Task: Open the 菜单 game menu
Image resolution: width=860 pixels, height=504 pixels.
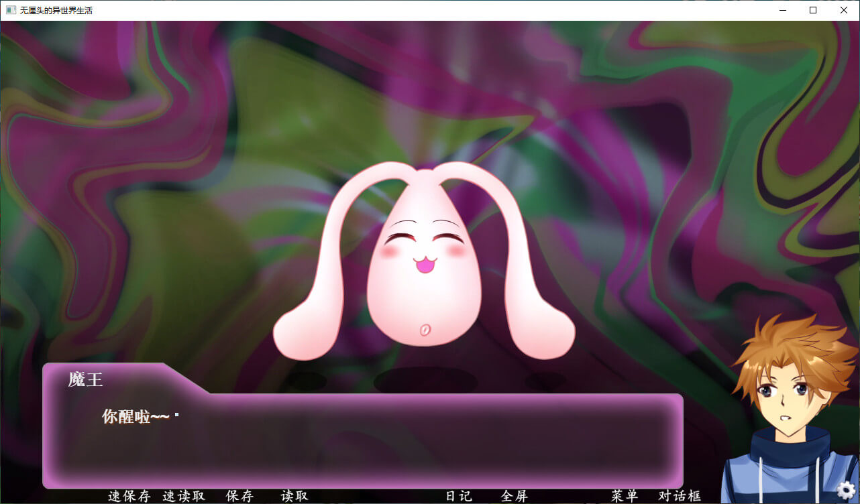Action: 625,496
